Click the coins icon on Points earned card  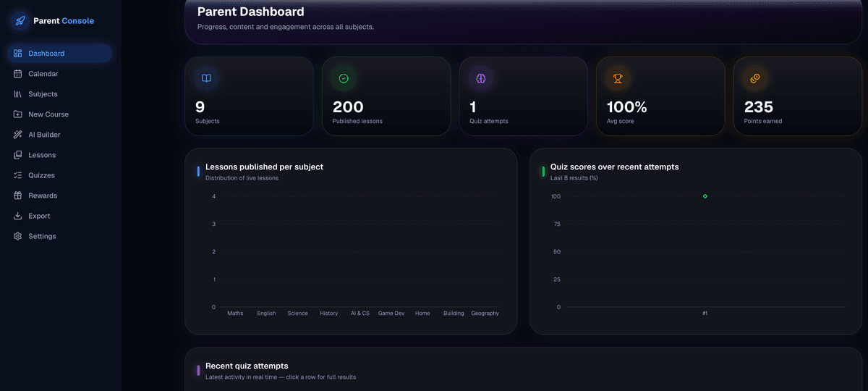point(755,78)
